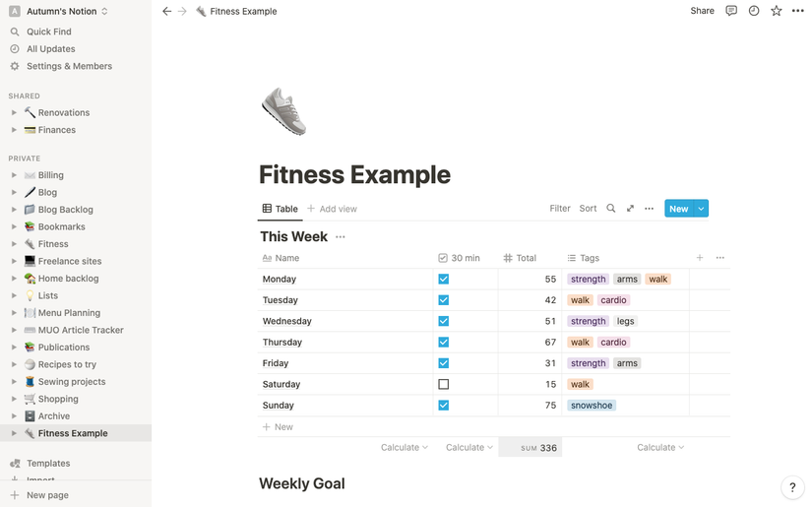Open the help question mark button
Screen dimensions: 812x507
[x=792, y=487]
